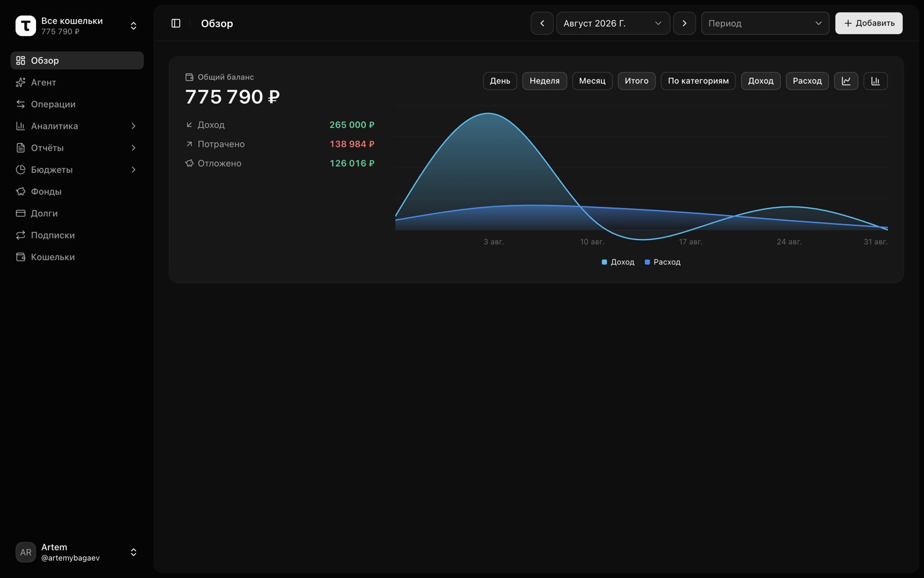Open the Операции page
Screen dimensions: 924x578
click(77, 104)
